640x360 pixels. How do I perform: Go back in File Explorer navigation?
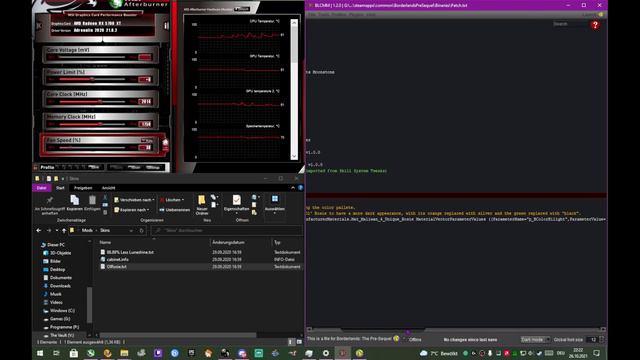[39, 231]
